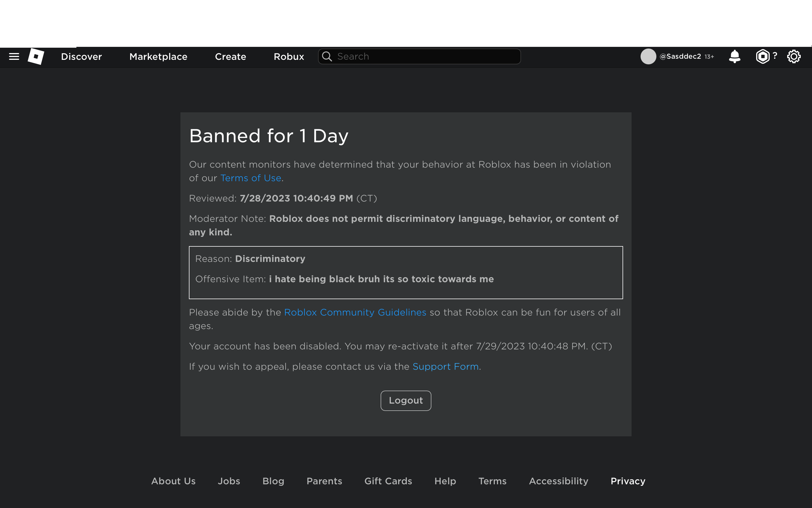The height and width of the screenshot is (508, 812).
Task: Open Help footer link
Action: [445, 481]
